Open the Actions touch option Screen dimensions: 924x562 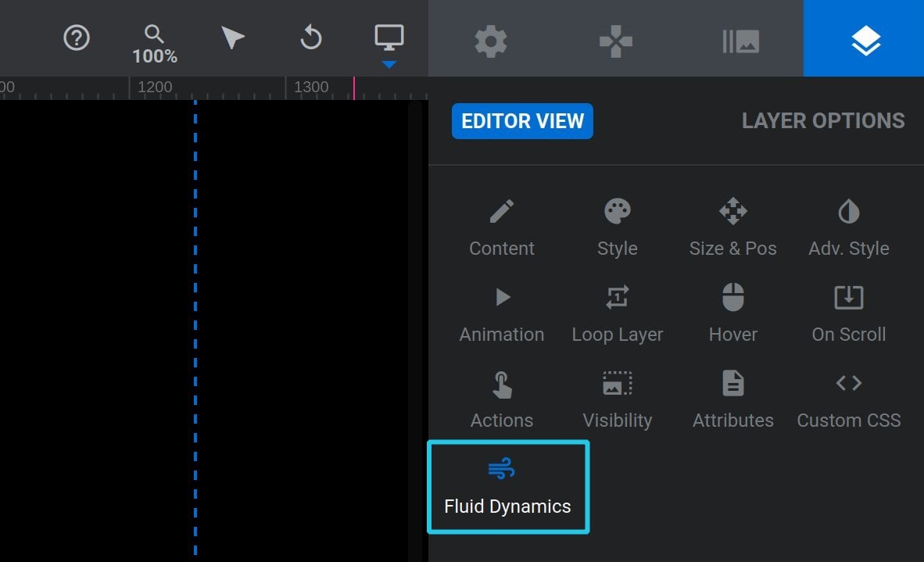click(x=502, y=400)
